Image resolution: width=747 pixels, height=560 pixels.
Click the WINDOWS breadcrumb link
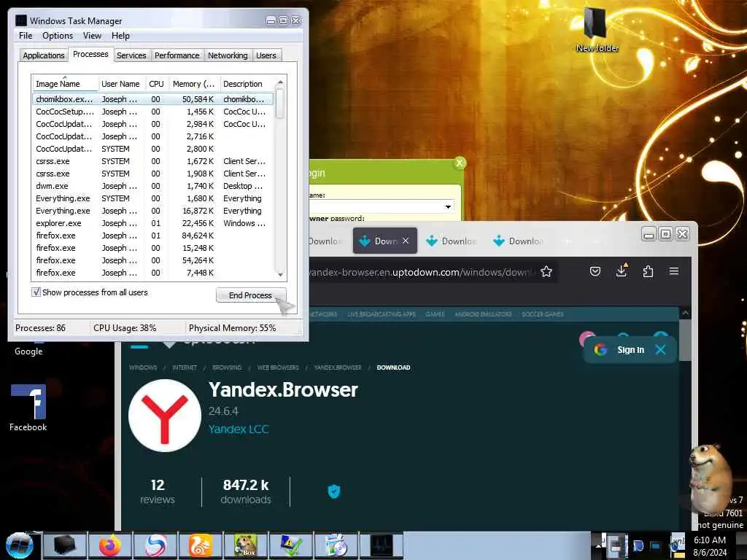point(142,367)
